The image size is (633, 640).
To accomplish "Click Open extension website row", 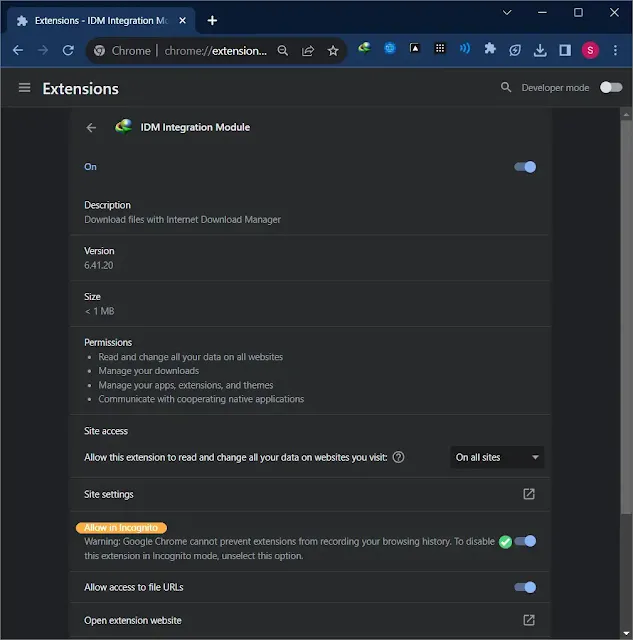I will [310, 620].
